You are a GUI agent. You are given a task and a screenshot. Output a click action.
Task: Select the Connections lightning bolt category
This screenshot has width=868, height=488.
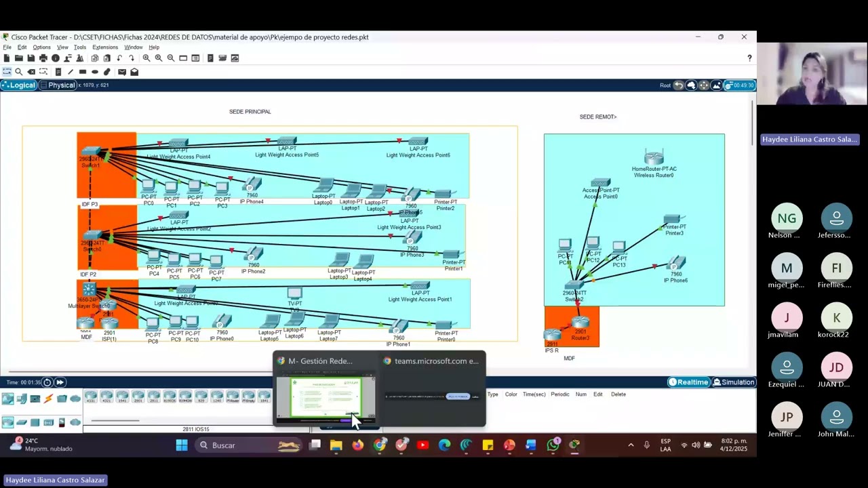tap(48, 399)
